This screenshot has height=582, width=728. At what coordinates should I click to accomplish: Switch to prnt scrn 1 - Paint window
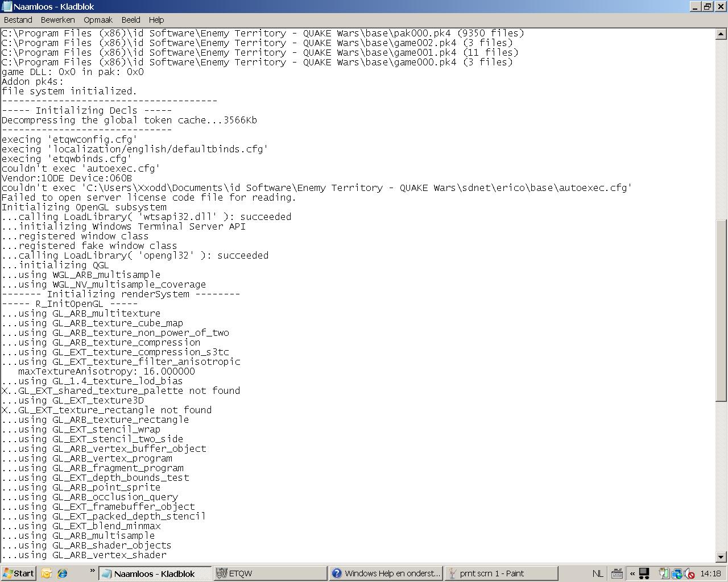[501, 573]
